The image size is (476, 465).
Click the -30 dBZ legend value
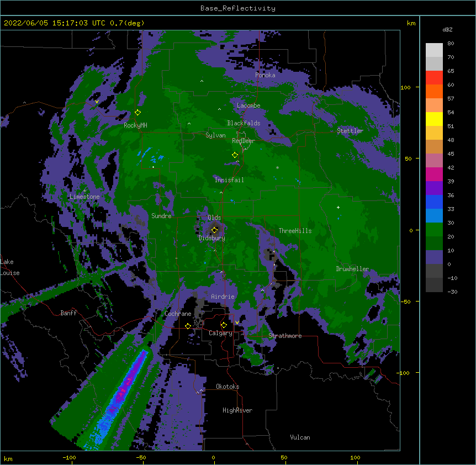[452, 292]
